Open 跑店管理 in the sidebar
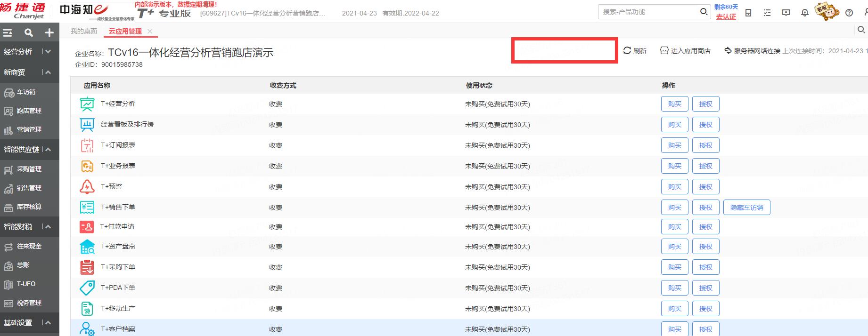This screenshot has width=868, height=336. [x=30, y=111]
